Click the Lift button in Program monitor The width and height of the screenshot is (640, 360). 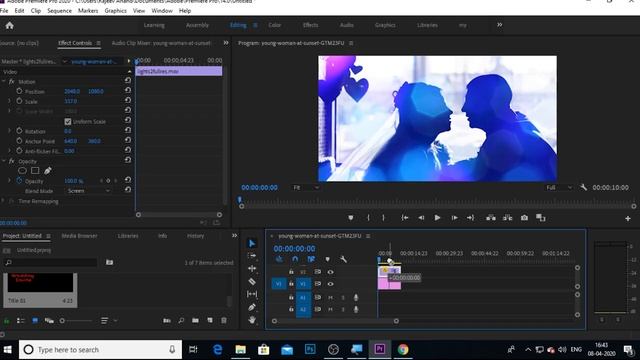491,218
